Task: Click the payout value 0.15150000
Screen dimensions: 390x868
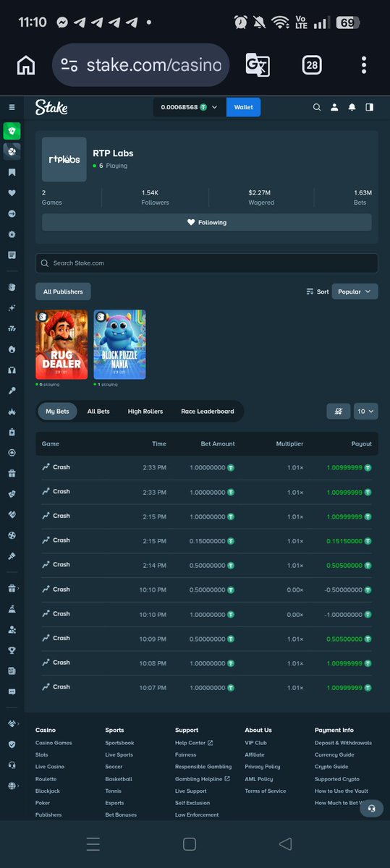Action: pos(344,540)
